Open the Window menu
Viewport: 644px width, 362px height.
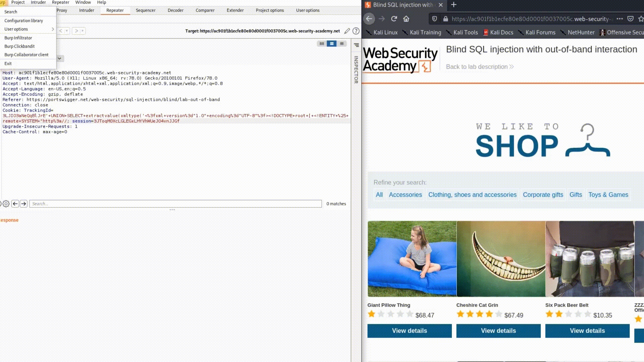[x=83, y=2]
